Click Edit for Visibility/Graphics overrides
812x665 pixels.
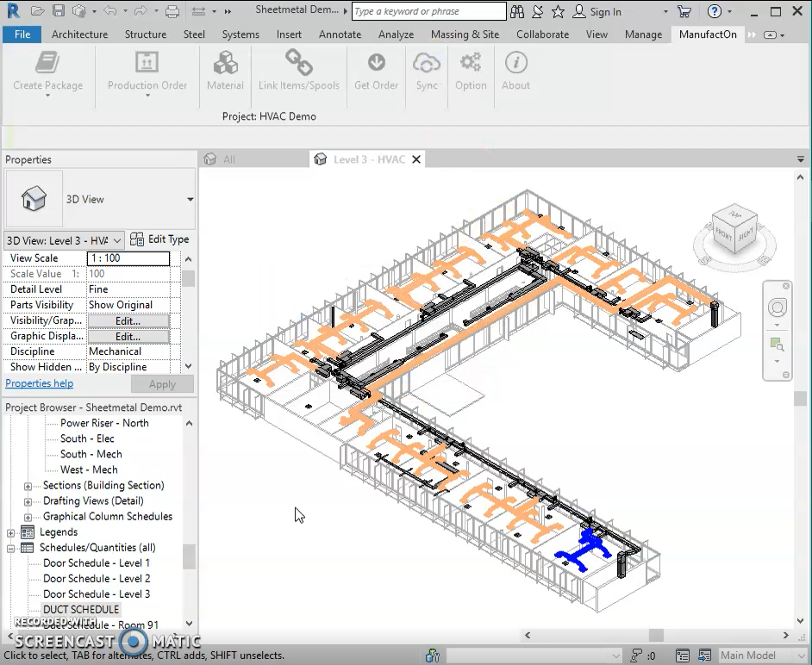coord(128,320)
